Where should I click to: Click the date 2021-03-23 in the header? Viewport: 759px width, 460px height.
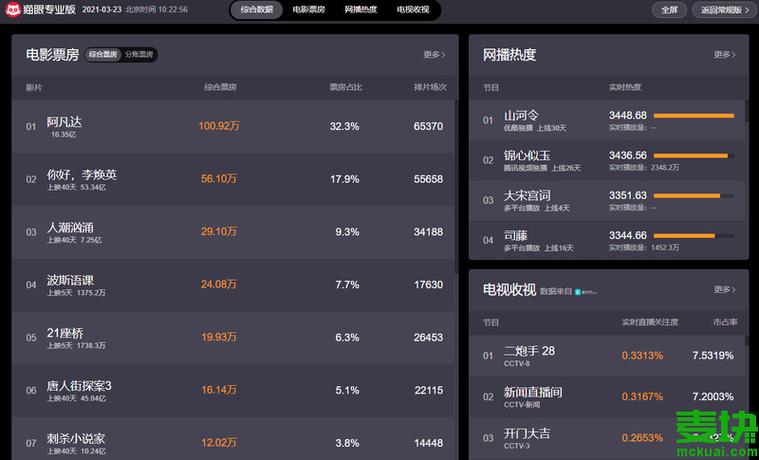(x=102, y=9)
